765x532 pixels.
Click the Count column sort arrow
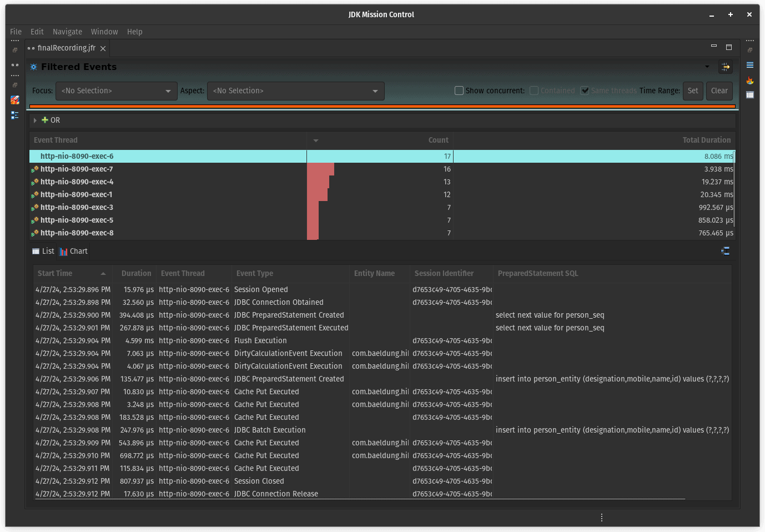[316, 140]
